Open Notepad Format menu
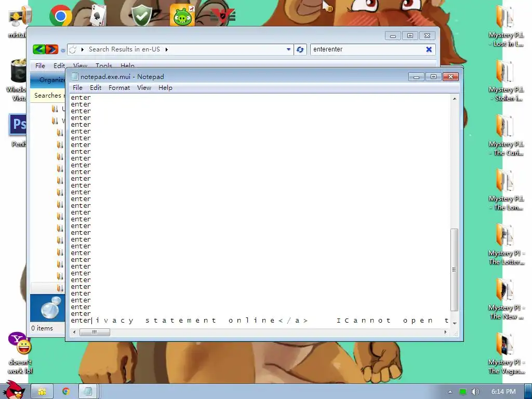Image resolution: width=532 pixels, height=399 pixels. pos(119,88)
